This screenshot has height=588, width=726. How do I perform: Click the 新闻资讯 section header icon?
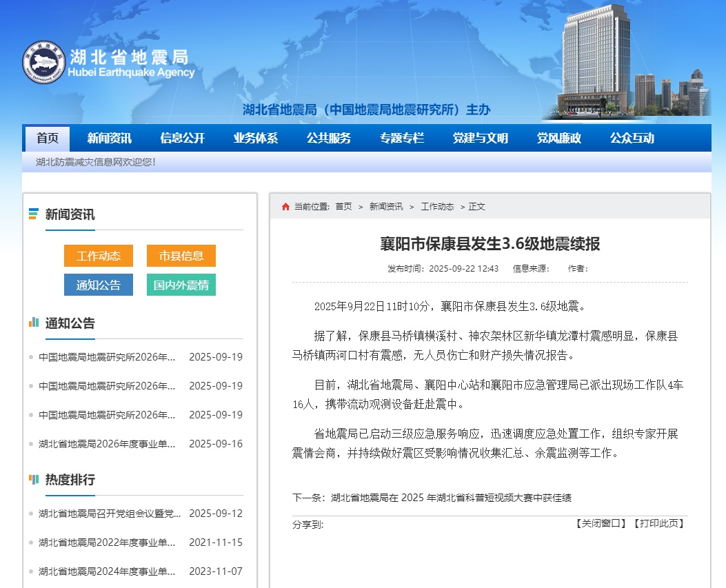click(x=33, y=214)
